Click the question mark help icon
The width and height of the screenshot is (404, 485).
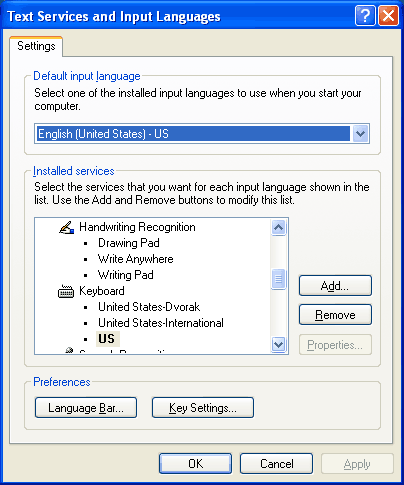point(365,16)
